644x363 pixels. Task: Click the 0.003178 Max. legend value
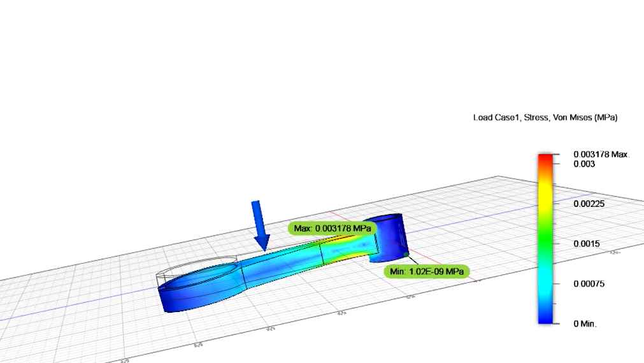coord(601,154)
